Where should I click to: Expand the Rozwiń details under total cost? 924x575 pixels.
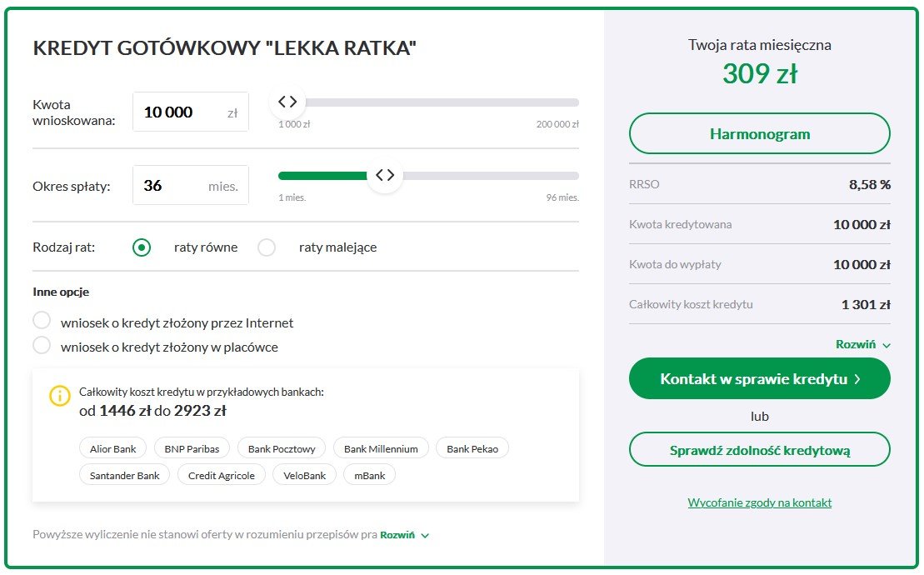point(862,345)
